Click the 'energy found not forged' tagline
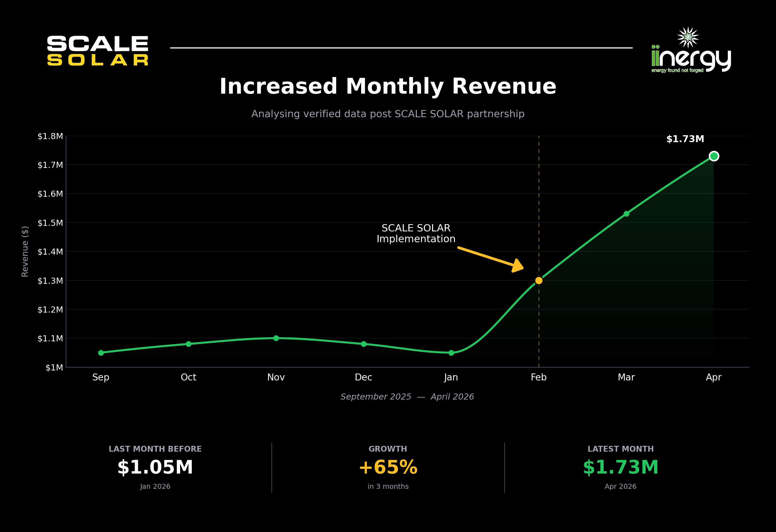The width and height of the screenshot is (776, 532). 678,70
